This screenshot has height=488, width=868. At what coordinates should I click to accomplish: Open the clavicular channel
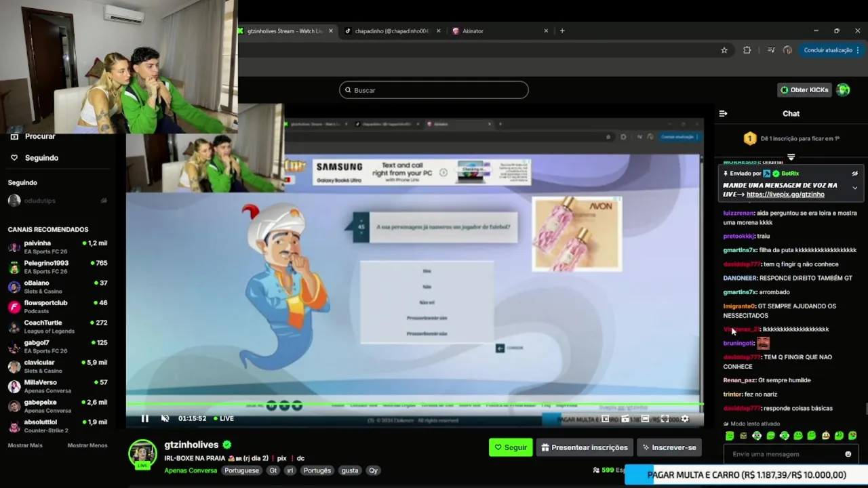pos(58,367)
